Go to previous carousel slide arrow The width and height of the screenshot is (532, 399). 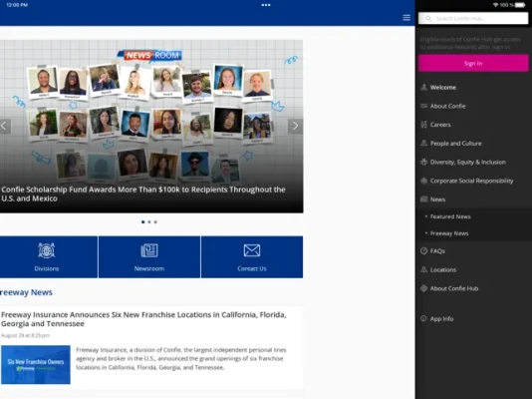[x=5, y=126]
